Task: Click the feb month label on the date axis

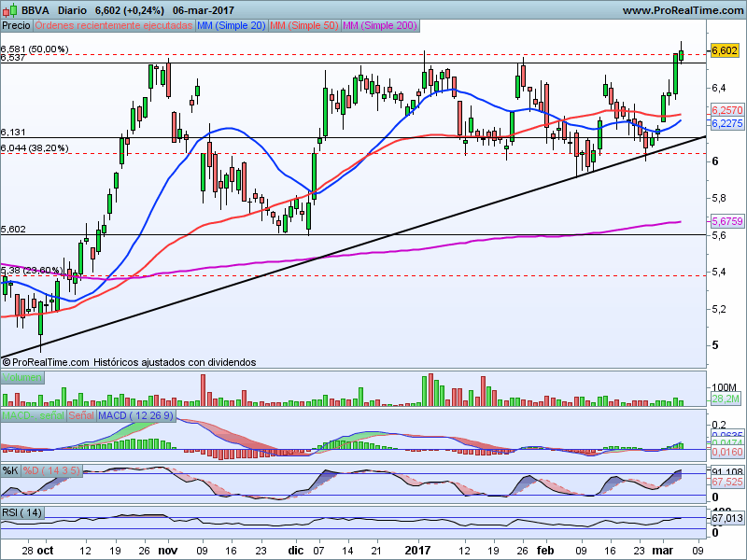Action: tap(545, 551)
